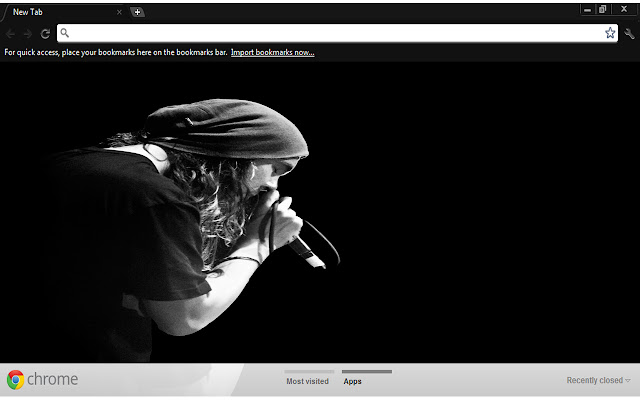This screenshot has width=640, height=400.
Task: Reload the current page
Action: click(x=45, y=33)
